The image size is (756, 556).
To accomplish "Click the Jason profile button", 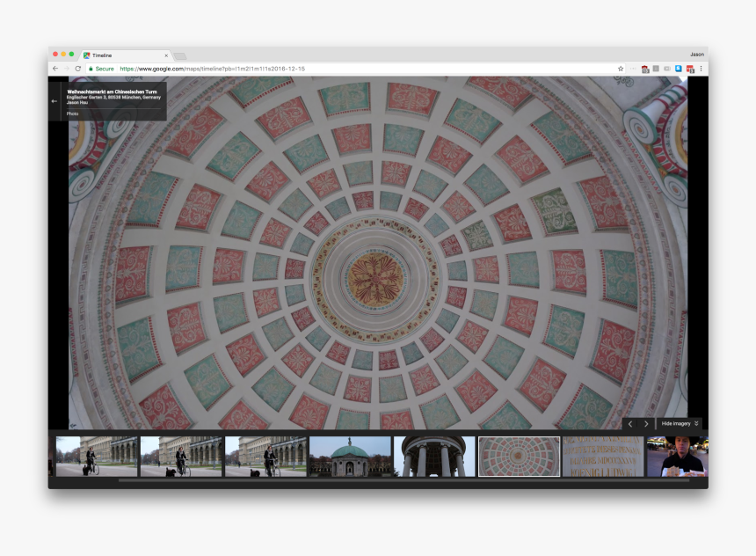I will point(697,54).
